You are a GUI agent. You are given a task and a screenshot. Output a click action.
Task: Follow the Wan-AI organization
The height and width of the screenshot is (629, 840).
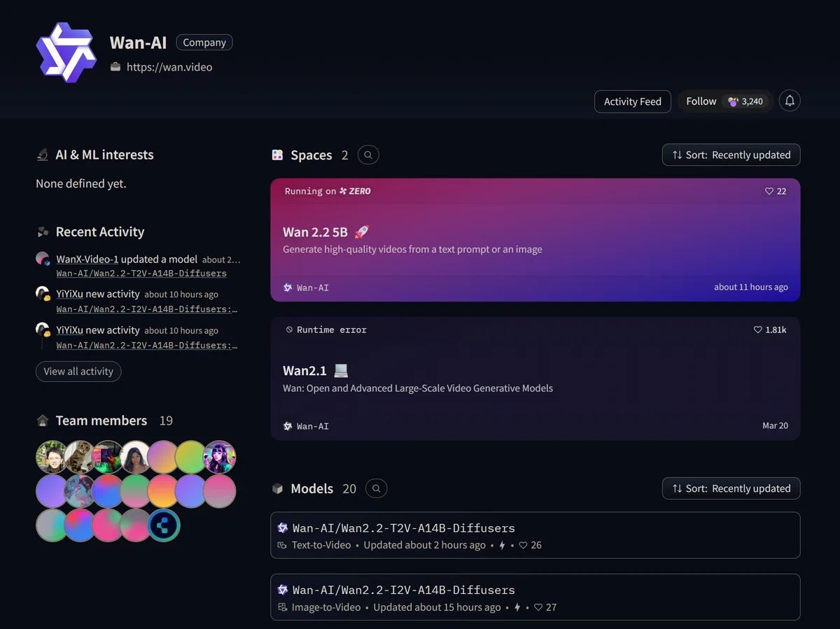tap(701, 101)
